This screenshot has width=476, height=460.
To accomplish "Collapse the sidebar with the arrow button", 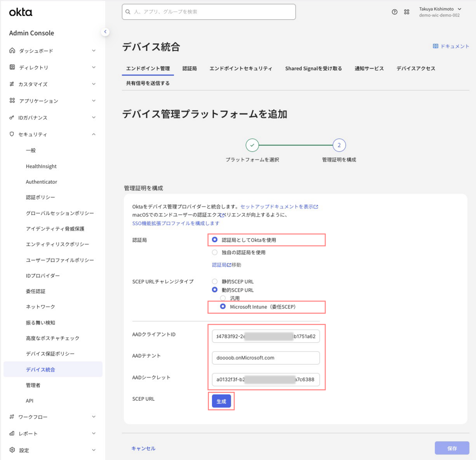I will coord(105,32).
